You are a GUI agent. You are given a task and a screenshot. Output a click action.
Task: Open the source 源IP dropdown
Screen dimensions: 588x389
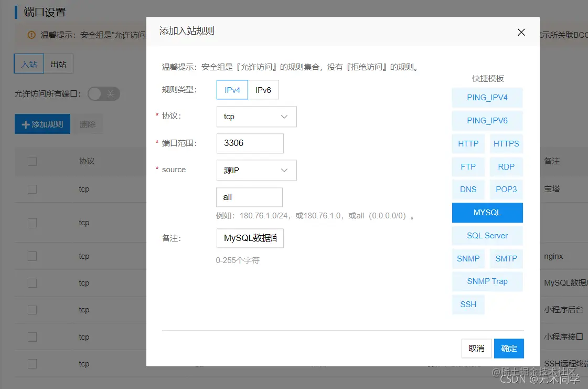point(256,170)
